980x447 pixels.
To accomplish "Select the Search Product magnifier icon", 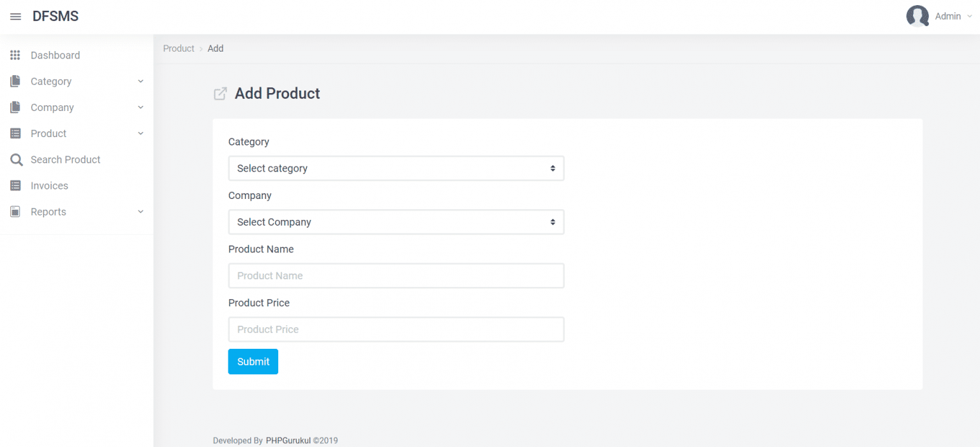I will coord(15,159).
